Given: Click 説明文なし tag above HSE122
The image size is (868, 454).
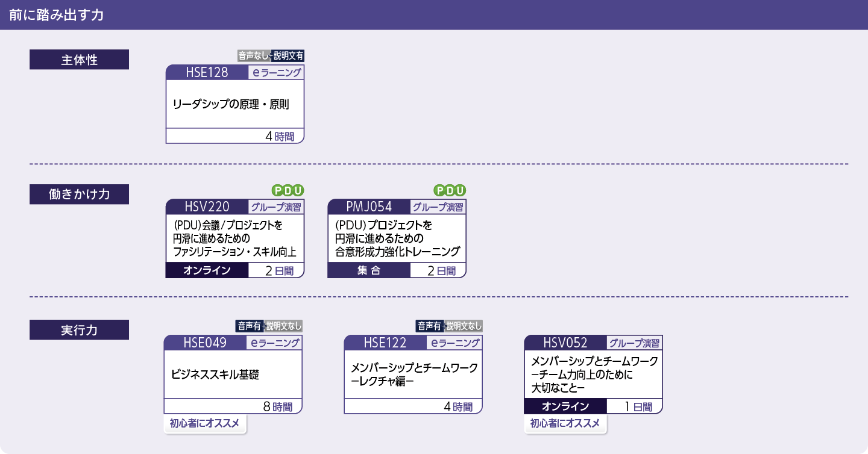Looking at the screenshot, I should point(464,326).
